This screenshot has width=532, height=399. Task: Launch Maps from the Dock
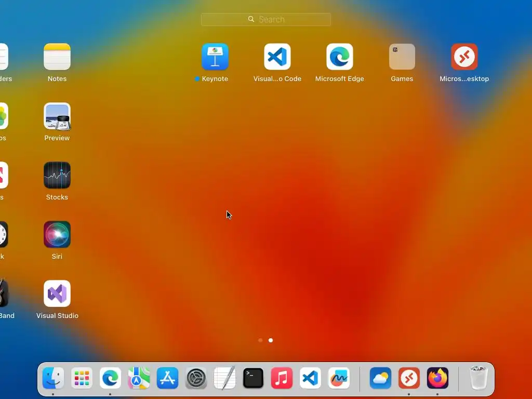(x=139, y=378)
